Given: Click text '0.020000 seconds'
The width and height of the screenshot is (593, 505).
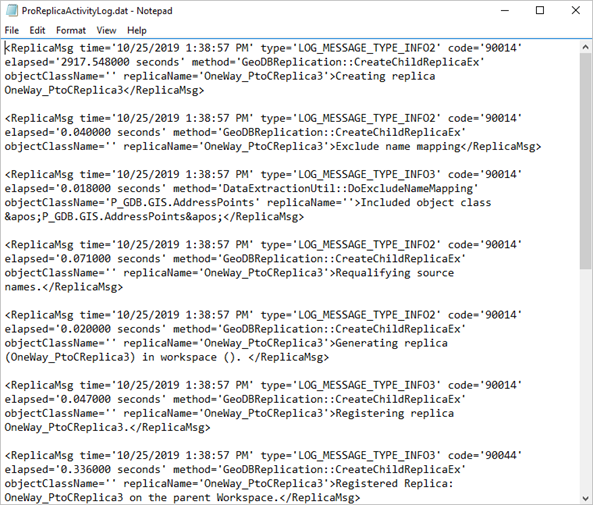Looking at the screenshot, I should click(x=110, y=329).
